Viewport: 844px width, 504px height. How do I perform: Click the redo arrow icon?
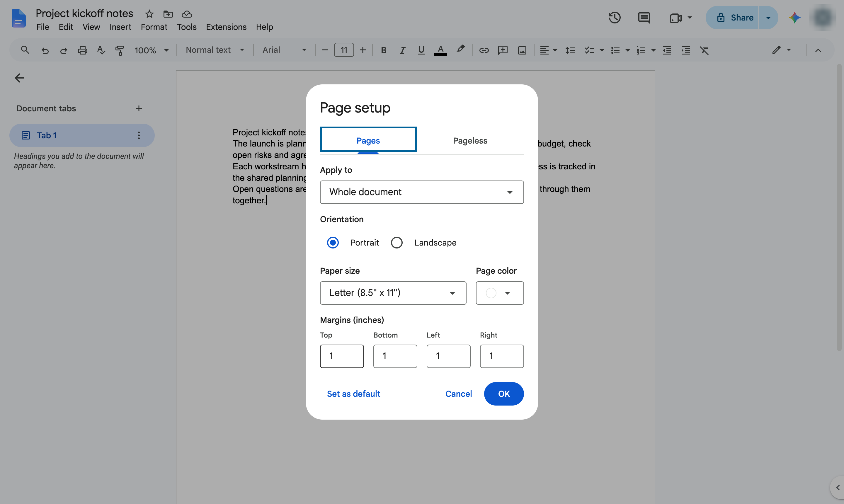point(64,50)
